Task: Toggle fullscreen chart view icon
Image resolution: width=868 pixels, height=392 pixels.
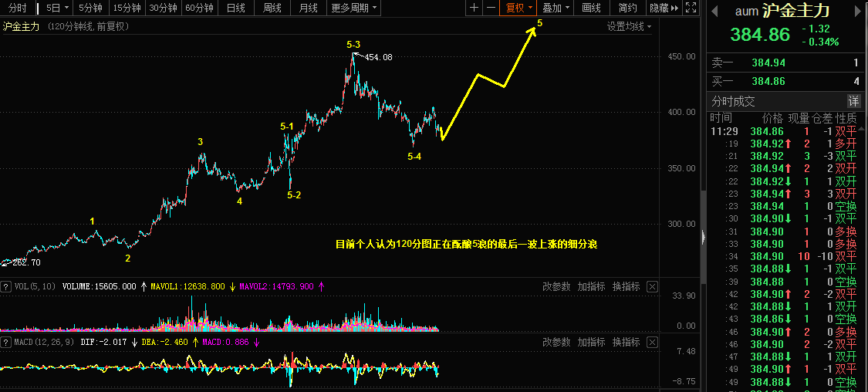Action: pyautogui.click(x=691, y=8)
